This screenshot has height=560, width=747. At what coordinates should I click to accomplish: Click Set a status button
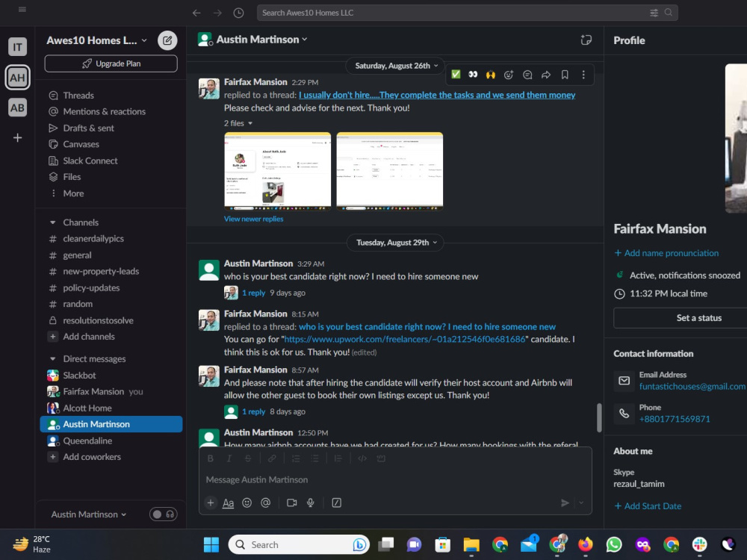[x=699, y=318]
